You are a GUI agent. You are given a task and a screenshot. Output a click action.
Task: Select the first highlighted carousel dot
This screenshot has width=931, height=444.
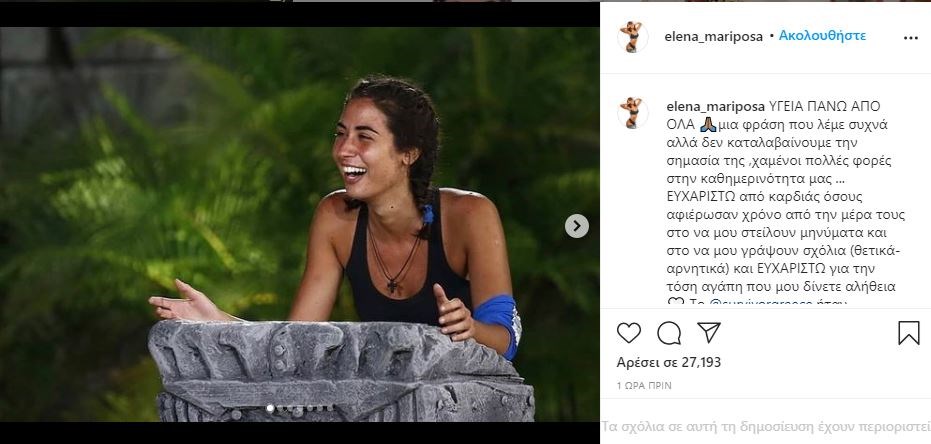(270, 408)
